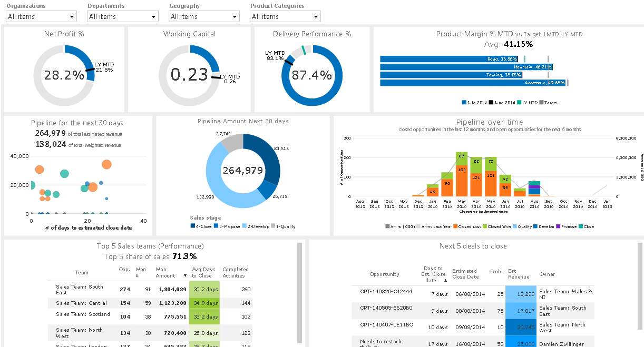Select the Mountain 46.21% margin bar
Screen dimensions: 644x347
(x=466, y=67)
